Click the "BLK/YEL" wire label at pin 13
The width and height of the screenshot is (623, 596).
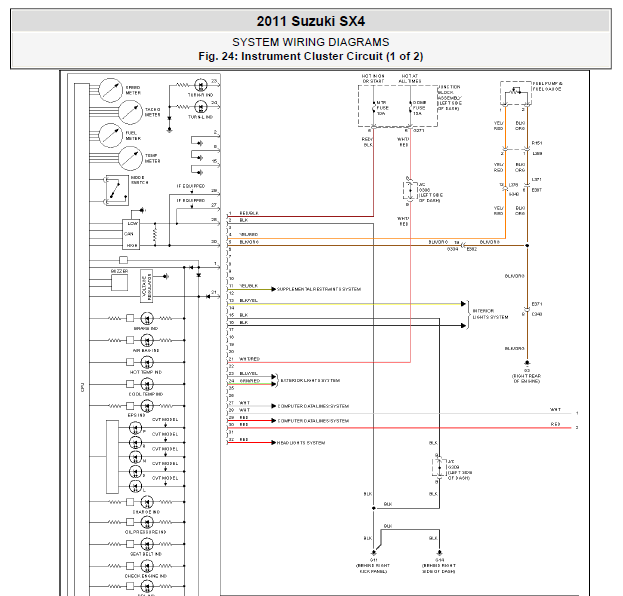[x=249, y=300]
